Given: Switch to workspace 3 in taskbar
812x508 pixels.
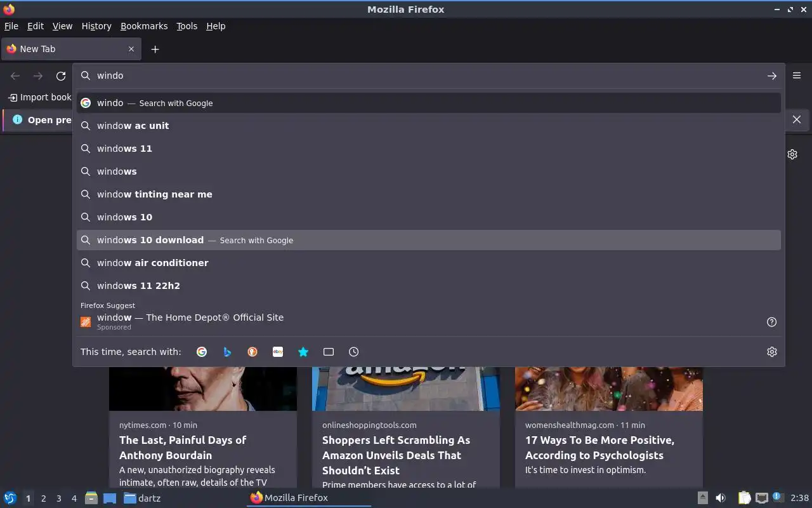Looking at the screenshot, I should 58,498.
